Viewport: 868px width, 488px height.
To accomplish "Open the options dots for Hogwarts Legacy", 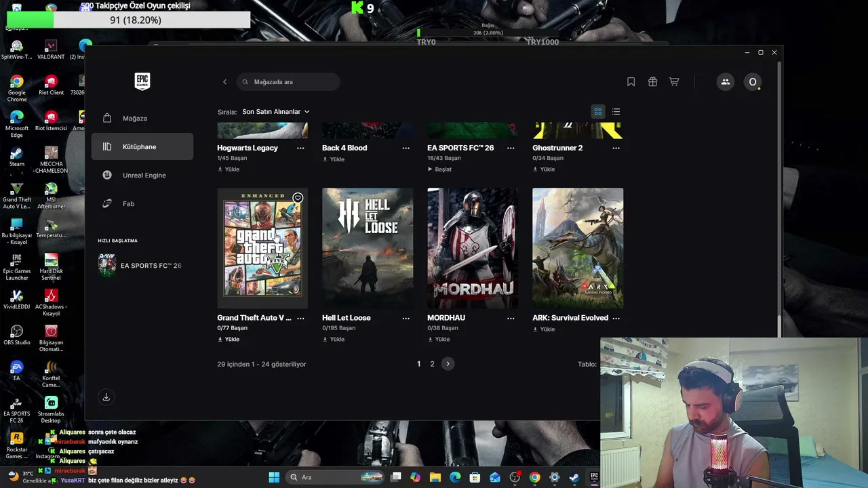I will pos(300,148).
